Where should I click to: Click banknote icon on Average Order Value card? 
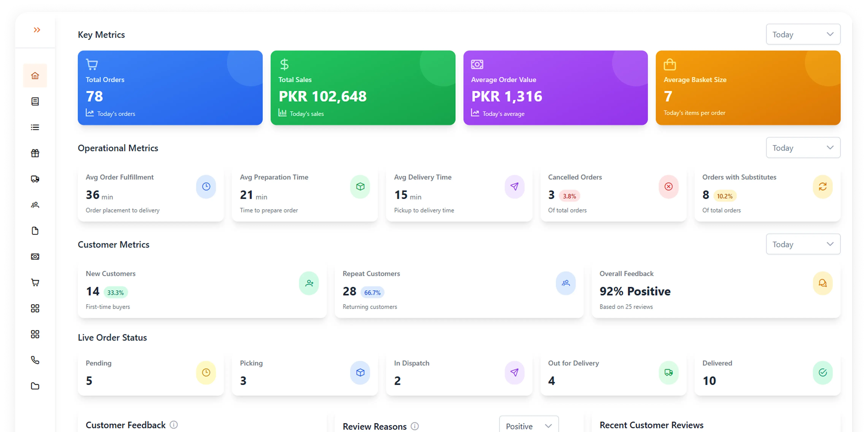coord(477,64)
